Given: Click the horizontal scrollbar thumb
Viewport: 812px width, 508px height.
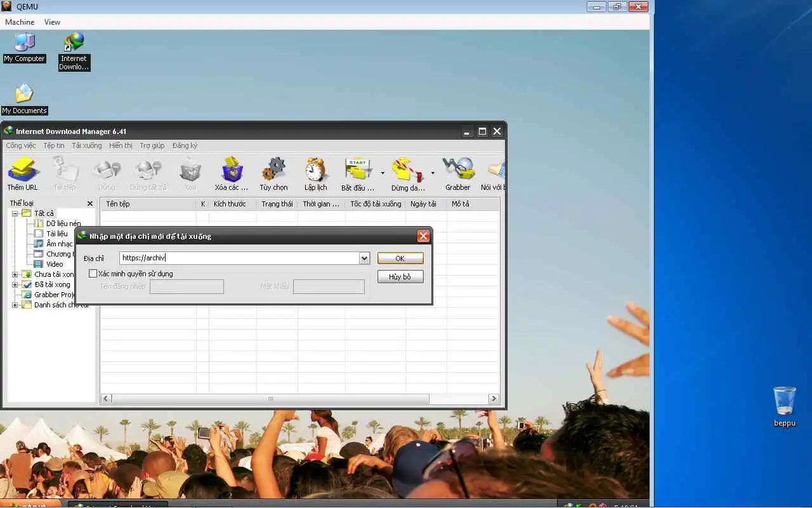Looking at the screenshot, I should coord(270,399).
